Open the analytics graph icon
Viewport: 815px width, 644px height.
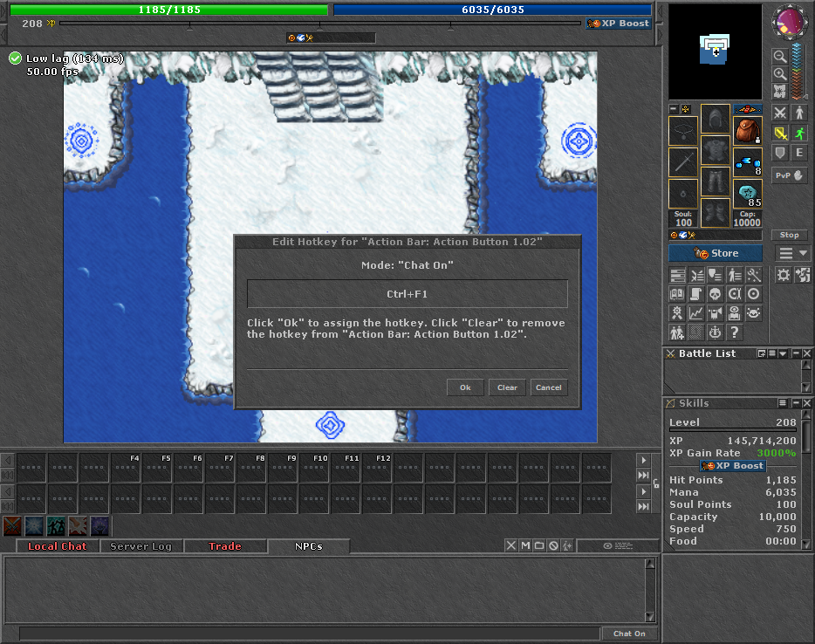click(696, 313)
